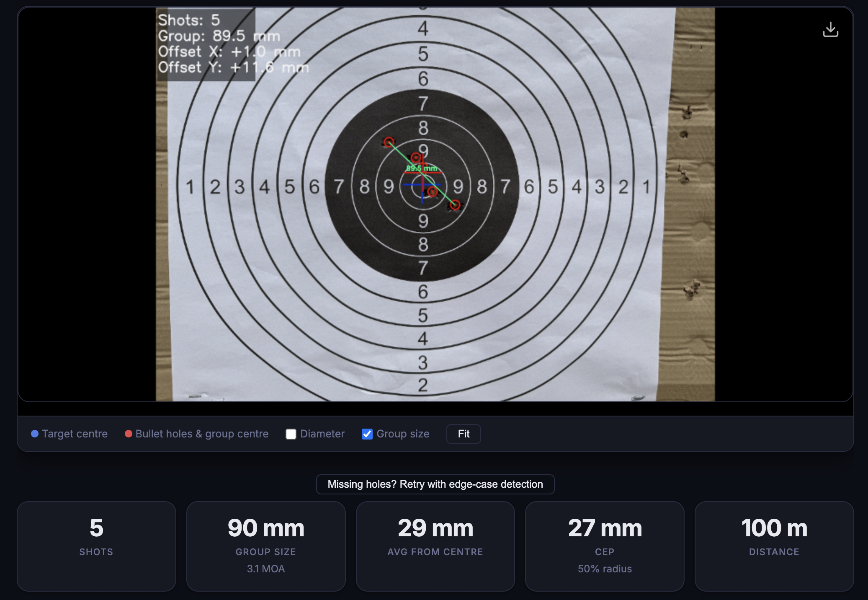Enable the Diameter checkbox

(291, 434)
